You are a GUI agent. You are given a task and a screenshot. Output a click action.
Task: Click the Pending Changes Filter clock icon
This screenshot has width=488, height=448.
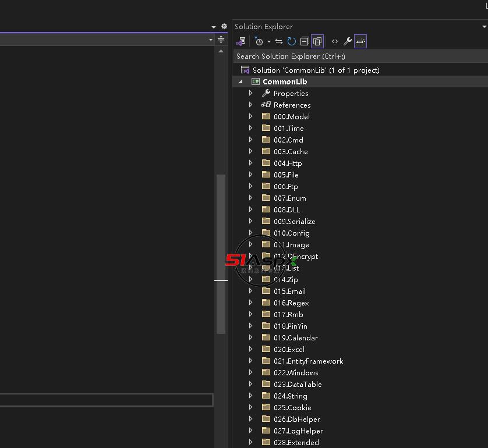(x=259, y=41)
